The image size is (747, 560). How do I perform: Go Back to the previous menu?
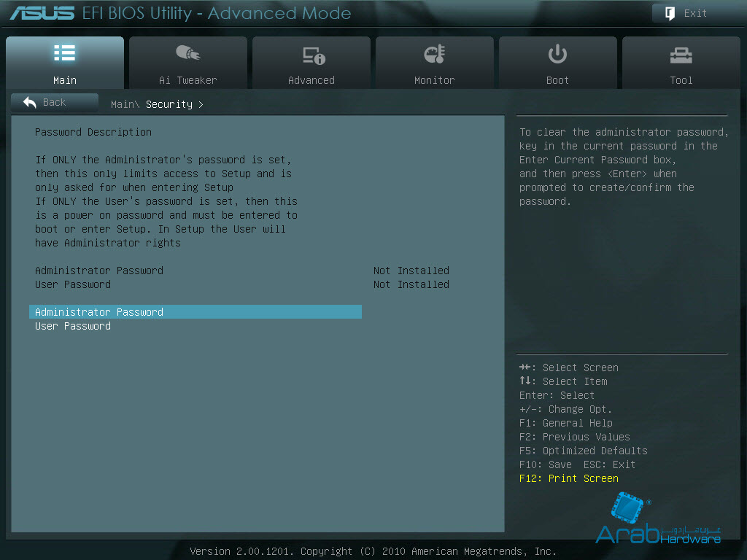point(55,102)
